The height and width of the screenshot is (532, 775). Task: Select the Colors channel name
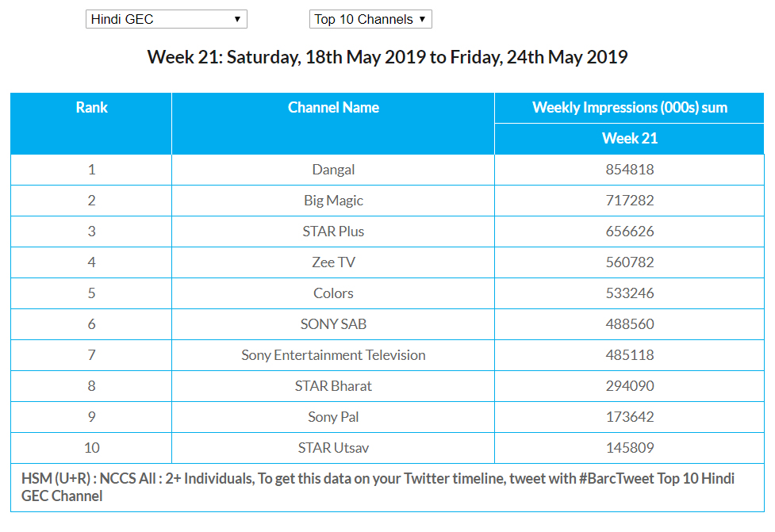click(x=333, y=293)
